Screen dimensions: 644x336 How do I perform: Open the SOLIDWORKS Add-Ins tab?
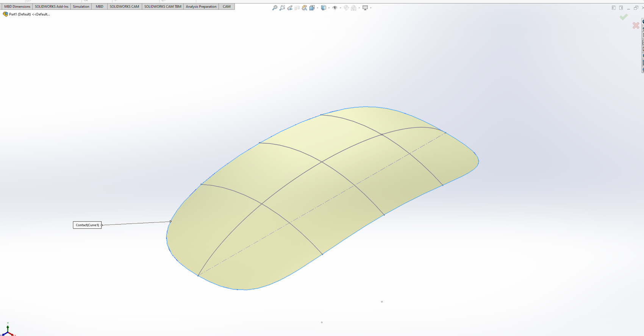[x=52, y=6]
